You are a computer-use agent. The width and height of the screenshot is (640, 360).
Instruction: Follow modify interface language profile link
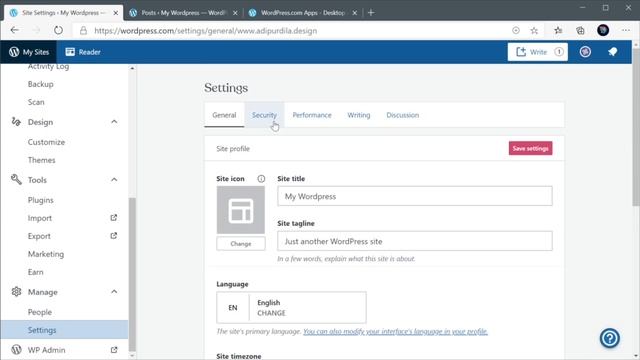click(395, 331)
